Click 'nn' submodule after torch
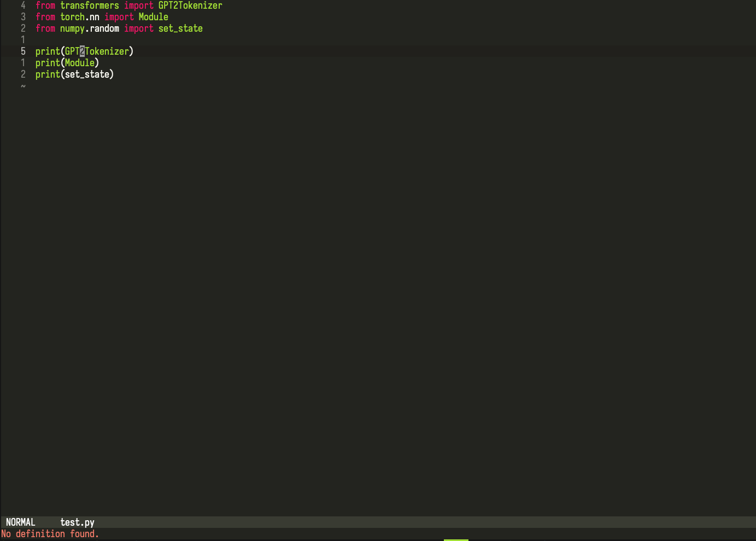The width and height of the screenshot is (756, 541). coord(95,17)
